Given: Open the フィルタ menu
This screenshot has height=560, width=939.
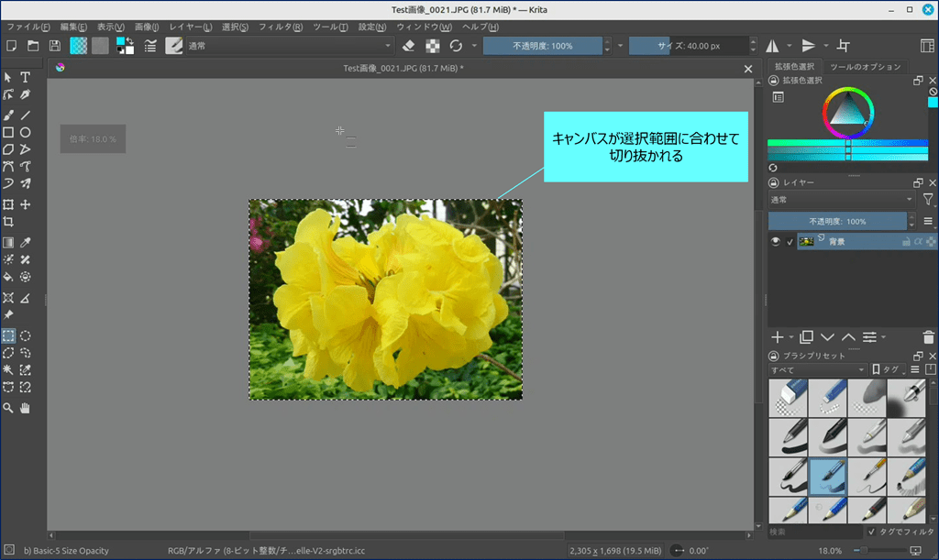Looking at the screenshot, I should coord(280,27).
